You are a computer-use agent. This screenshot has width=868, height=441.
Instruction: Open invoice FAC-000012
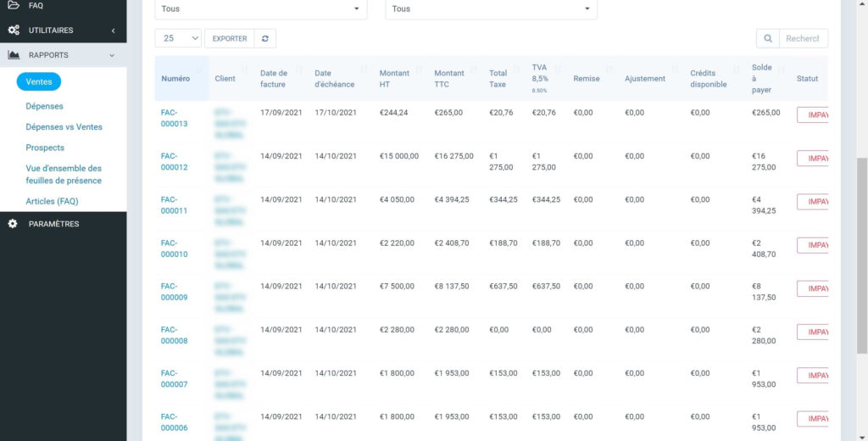[x=174, y=162]
